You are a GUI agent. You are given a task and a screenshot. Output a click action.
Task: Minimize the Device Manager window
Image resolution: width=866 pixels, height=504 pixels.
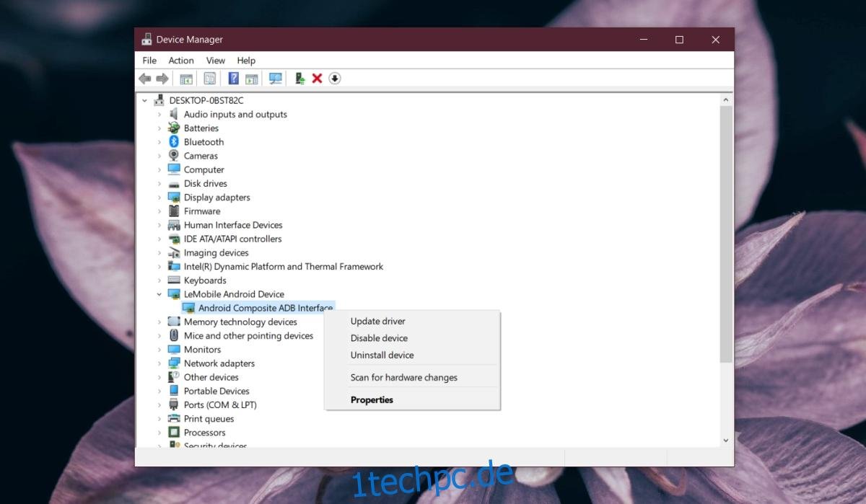(642, 40)
